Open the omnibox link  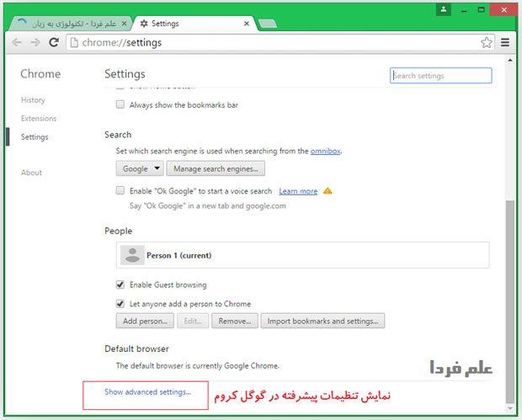[x=326, y=151]
